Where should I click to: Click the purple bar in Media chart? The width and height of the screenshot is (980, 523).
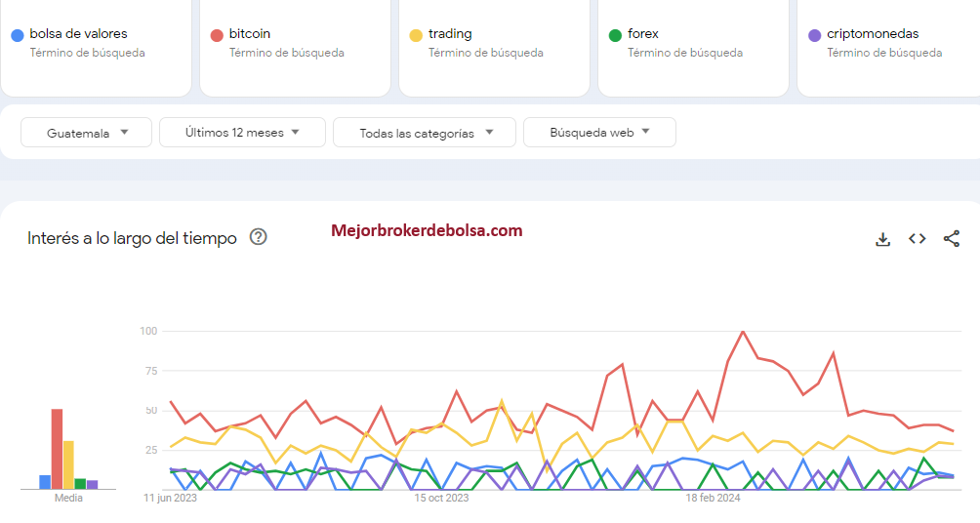[x=92, y=484]
